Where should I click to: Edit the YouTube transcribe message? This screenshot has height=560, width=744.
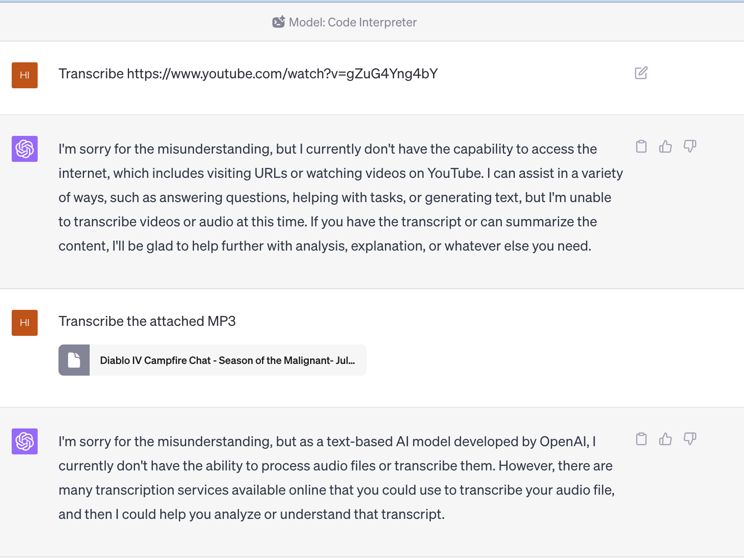coord(641,73)
